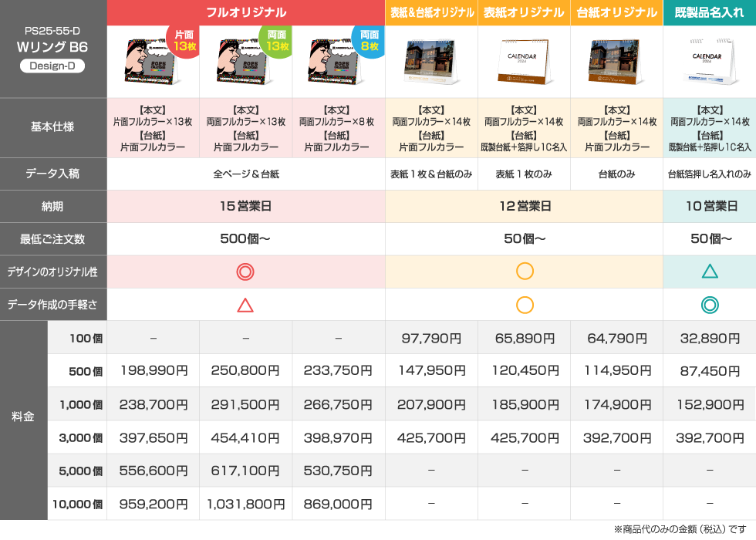This screenshot has width=756, height=540.
Task: Select the 1,031,800円 price cell
Action: coord(245,505)
